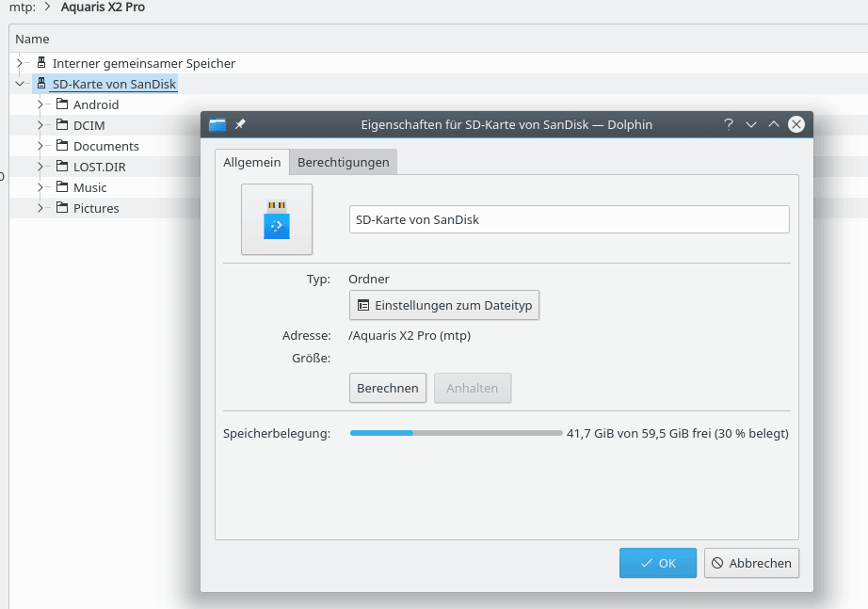Click the help question mark in titlebar

pyautogui.click(x=729, y=124)
